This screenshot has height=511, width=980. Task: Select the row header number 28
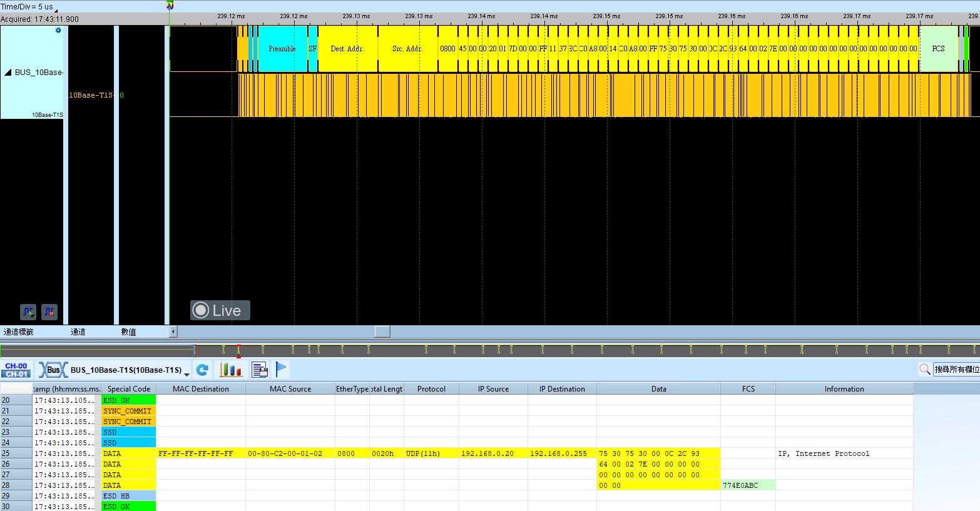16,485
